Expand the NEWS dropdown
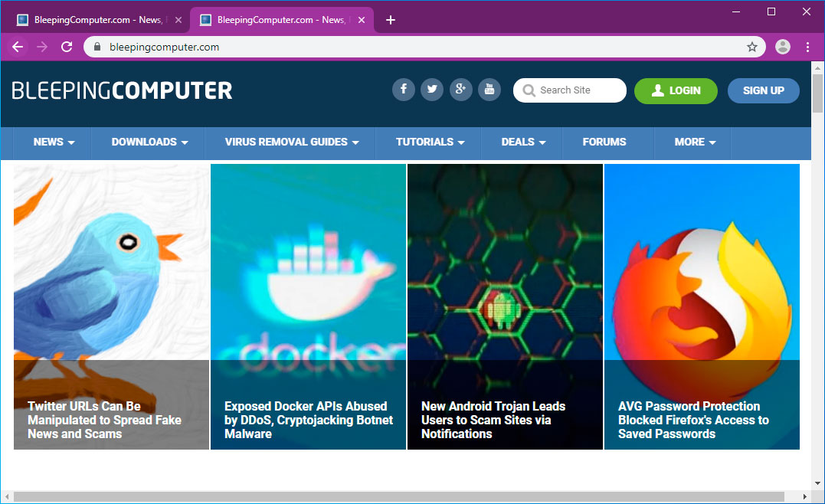The width and height of the screenshot is (825, 504). click(53, 142)
